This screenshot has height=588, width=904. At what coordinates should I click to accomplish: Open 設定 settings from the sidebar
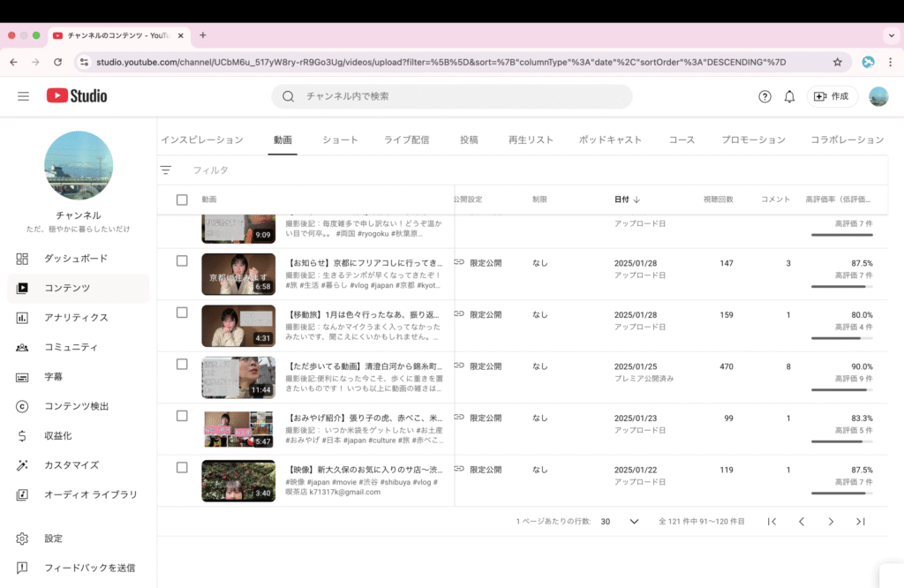click(53, 539)
